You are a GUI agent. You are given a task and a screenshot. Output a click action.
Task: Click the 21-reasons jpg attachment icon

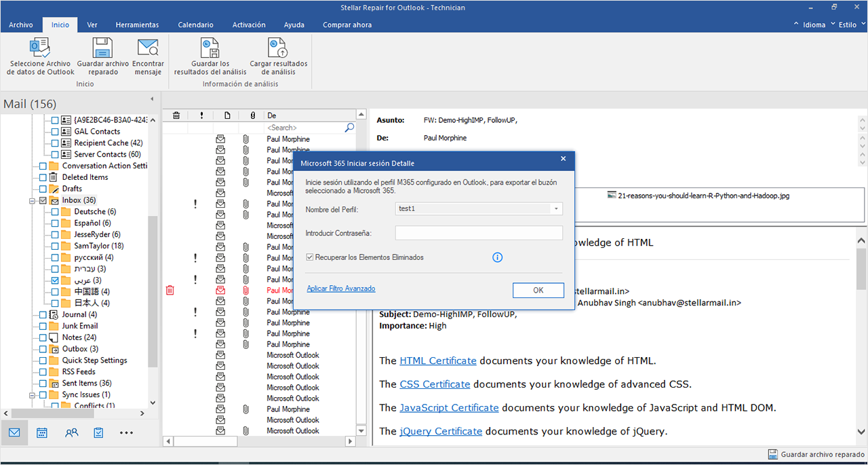612,196
